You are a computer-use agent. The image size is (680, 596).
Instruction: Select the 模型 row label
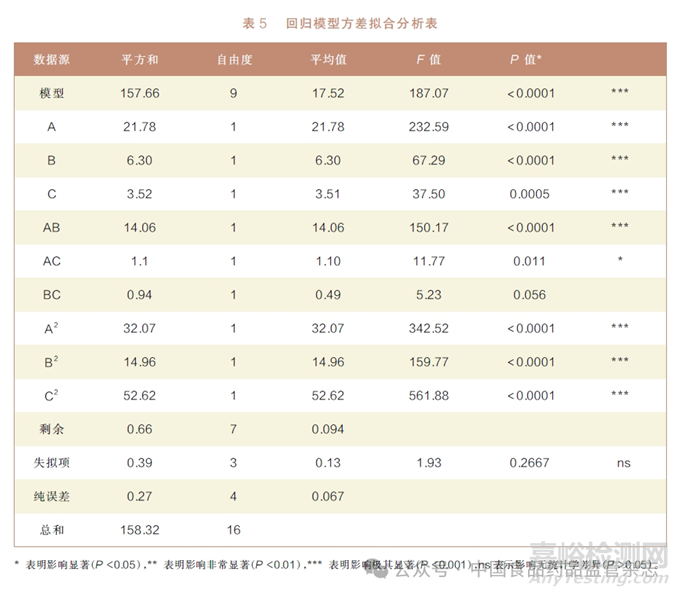[x=52, y=94]
